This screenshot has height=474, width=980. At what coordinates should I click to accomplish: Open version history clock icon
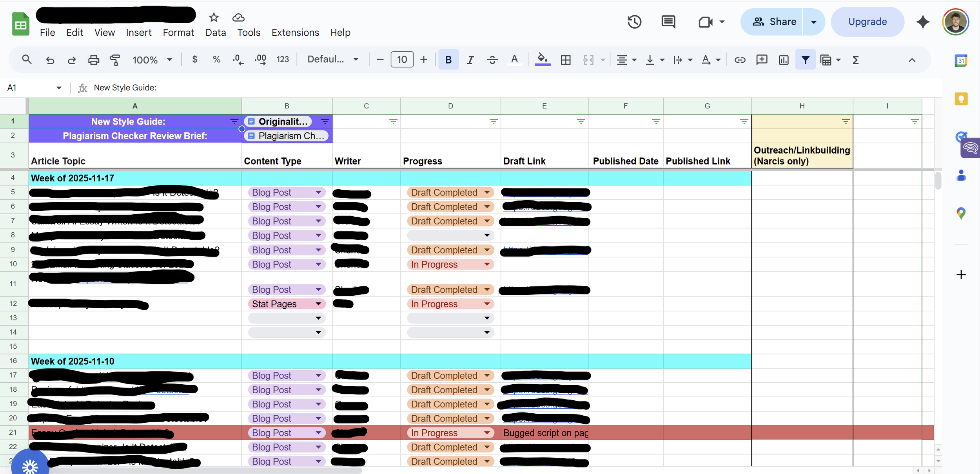(634, 22)
